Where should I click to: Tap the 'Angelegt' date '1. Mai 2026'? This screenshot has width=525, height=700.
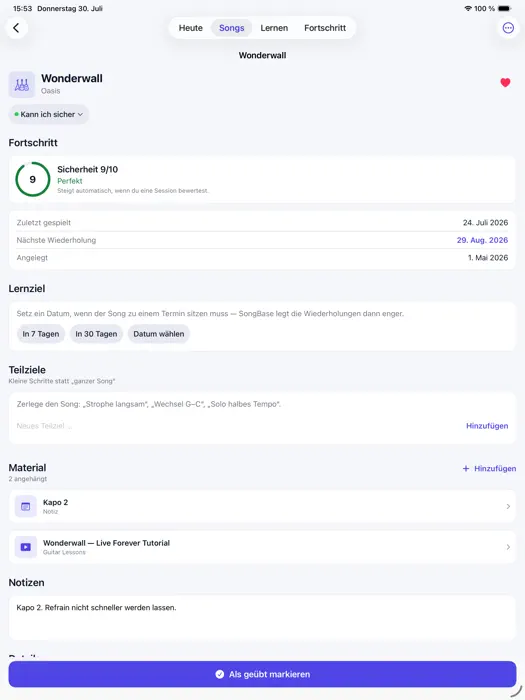488,258
